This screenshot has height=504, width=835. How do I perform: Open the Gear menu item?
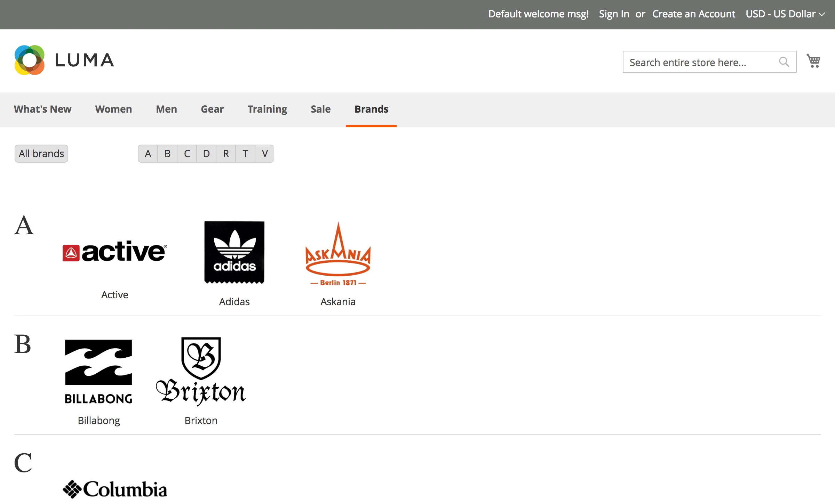pos(212,109)
